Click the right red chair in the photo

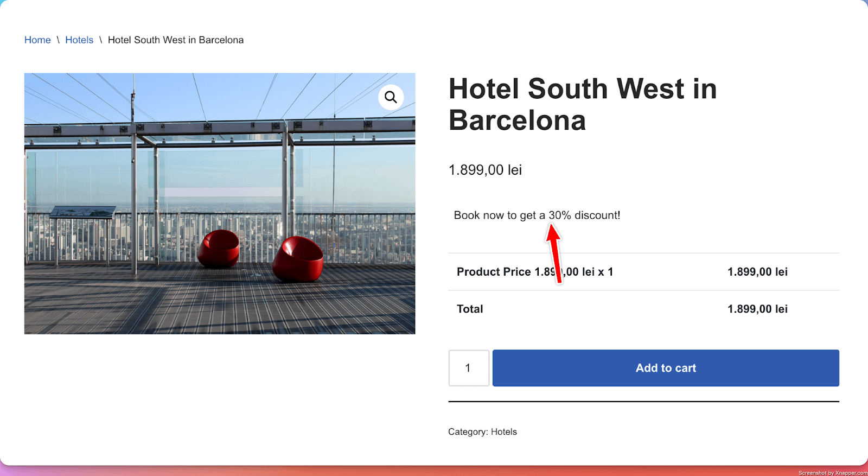[298, 258]
